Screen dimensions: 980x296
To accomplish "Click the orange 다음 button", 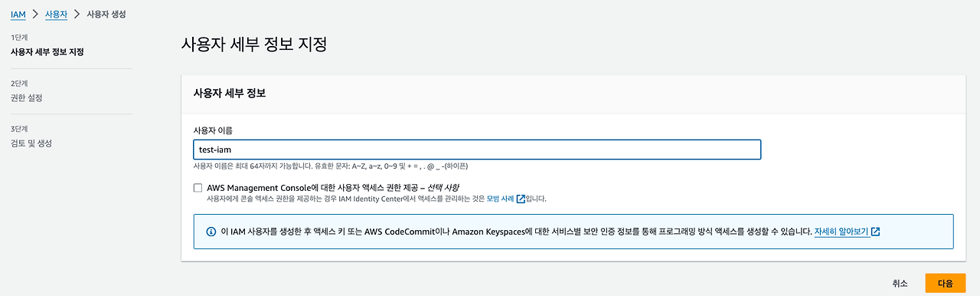I will (946, 283).
